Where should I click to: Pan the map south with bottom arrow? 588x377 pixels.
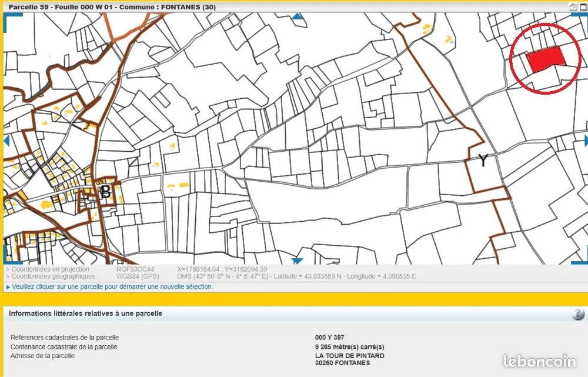[297, 261]
